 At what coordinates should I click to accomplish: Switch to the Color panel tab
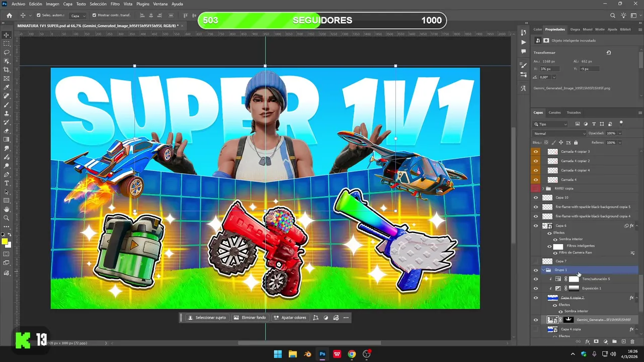point(537,30)
